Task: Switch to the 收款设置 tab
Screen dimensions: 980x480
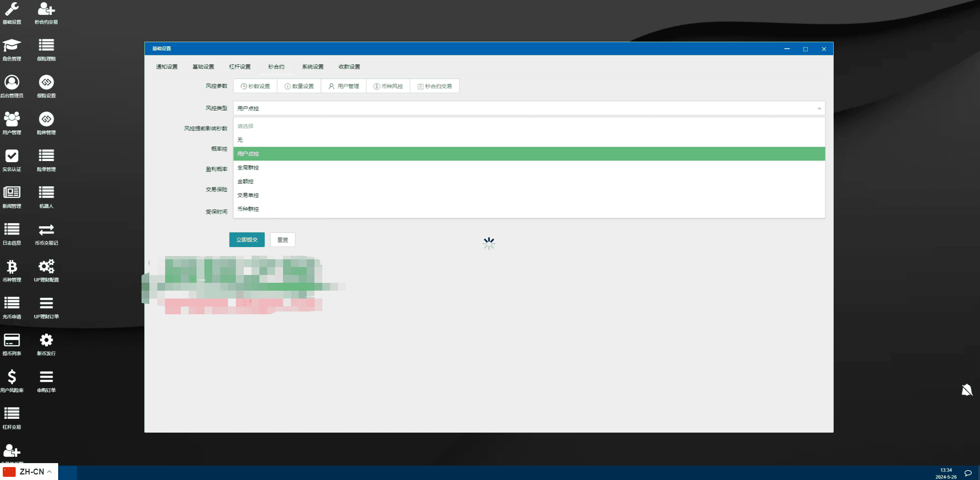Action: (349, 67)
